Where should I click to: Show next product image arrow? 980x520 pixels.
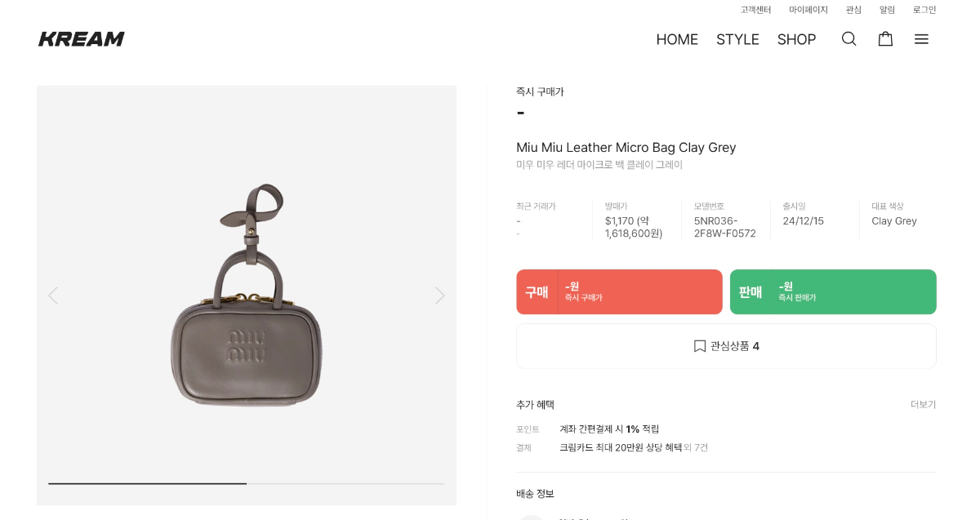[439, 296]
